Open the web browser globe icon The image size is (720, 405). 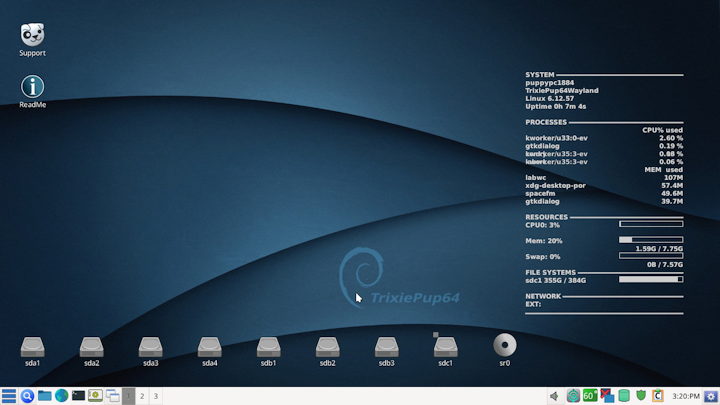(61, 396)
